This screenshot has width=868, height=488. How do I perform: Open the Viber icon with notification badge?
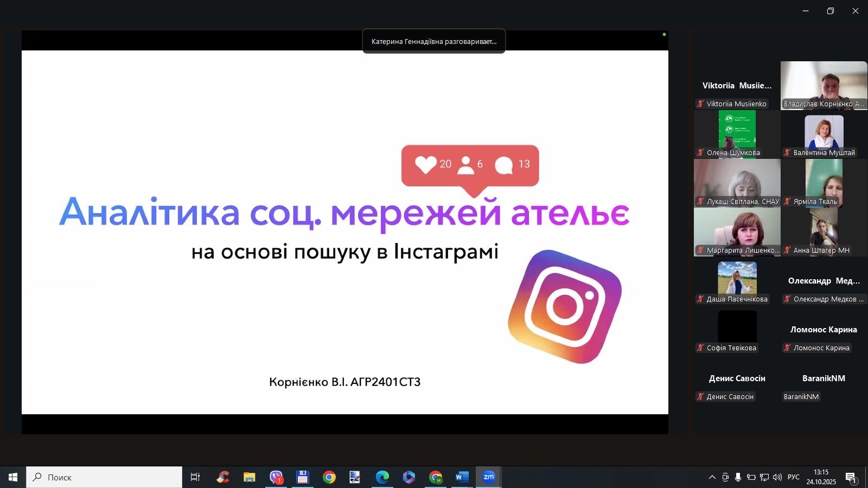276,477
